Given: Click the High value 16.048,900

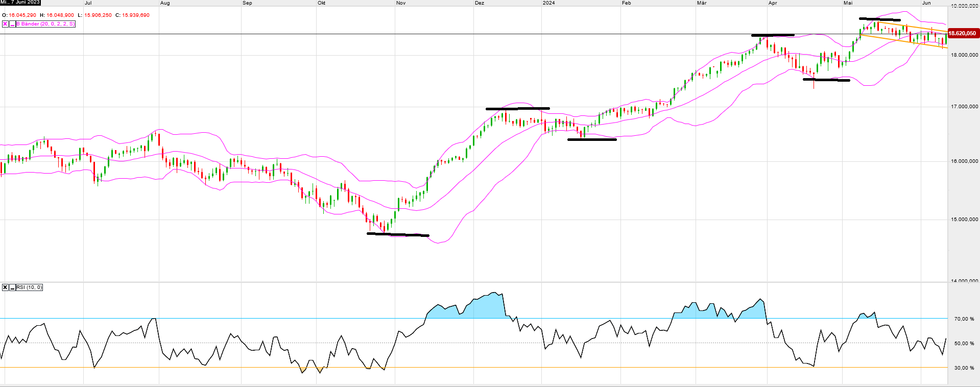Looking at the screenshot, I should pos(60,15).
